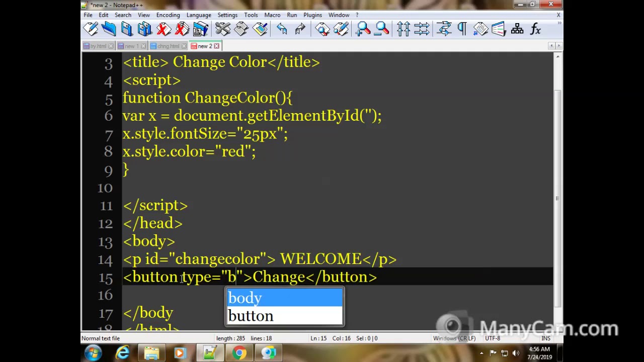Screen dimensions: 644x362
Task: Click the Undo arrow icon
Action: [x=282, y=29]
